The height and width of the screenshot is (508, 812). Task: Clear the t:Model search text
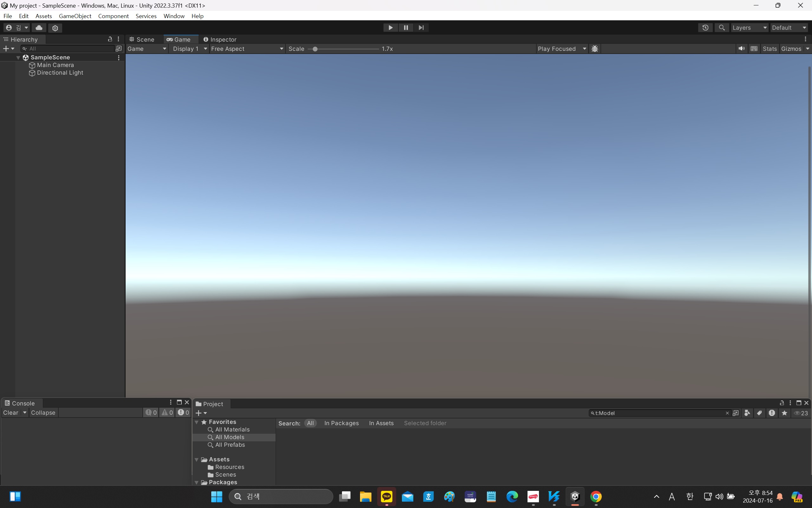(727, 413)
